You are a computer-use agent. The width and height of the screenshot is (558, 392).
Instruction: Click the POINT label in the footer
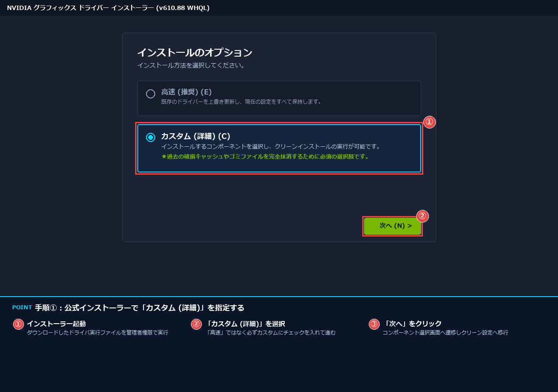pyautogui.click(x=22, y=308)
